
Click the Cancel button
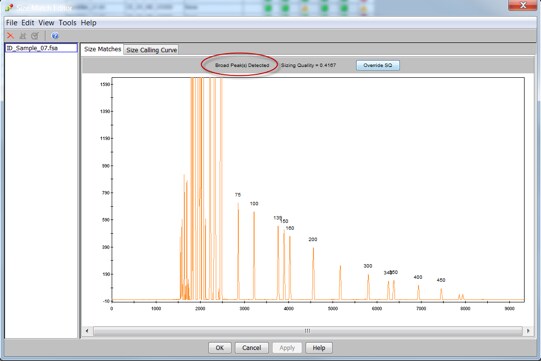coord(252,348)
